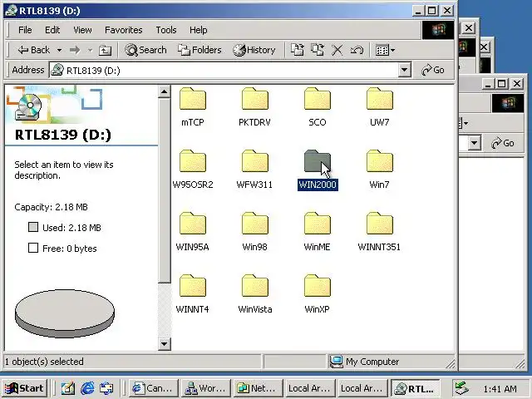
Task: Open the File menu
Action: point(25,30)
